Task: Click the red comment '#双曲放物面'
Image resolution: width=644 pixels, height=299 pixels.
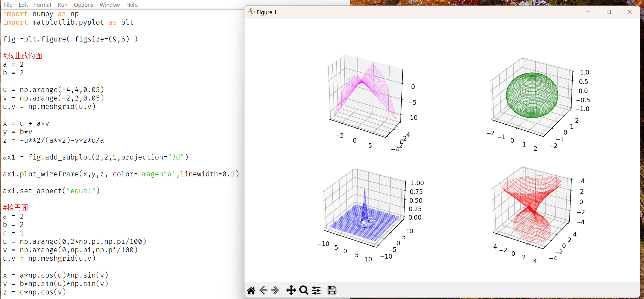Action: [x=23, y=56]
